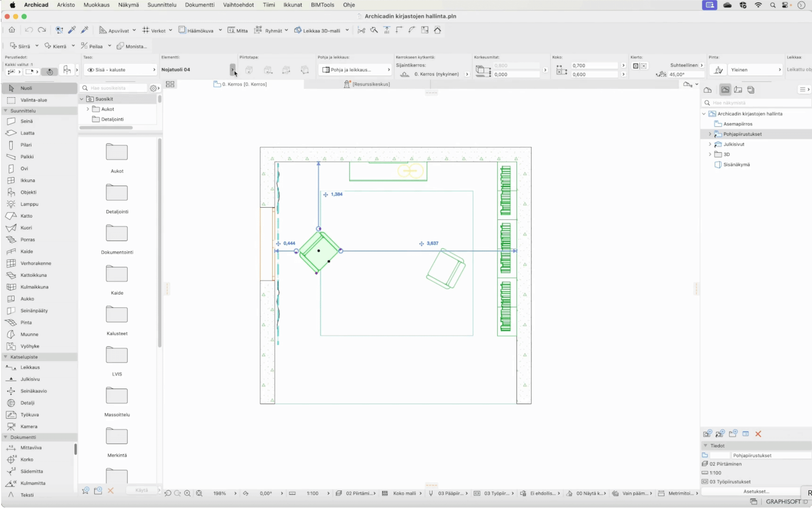This screenshot has height=508, width=812.
Task: Select the Katto roof tool
Action: 39,216
